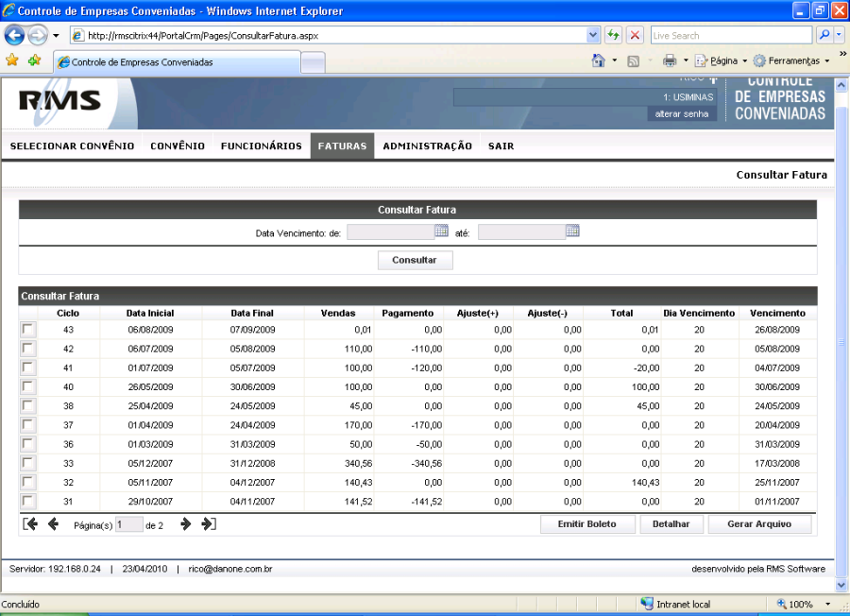Click the page number input field
Image resolution: width=850 pixels, height=616 pixels.
coord(128,524)
